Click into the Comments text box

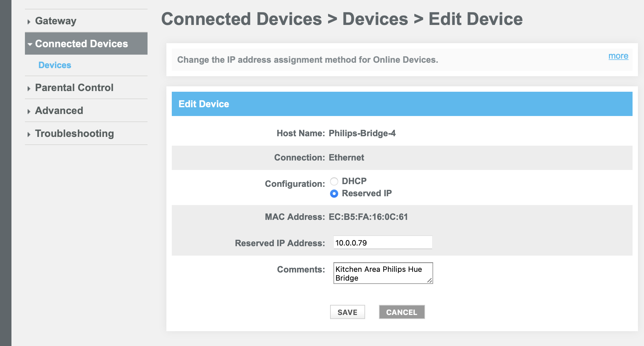[x=383, y=273]
